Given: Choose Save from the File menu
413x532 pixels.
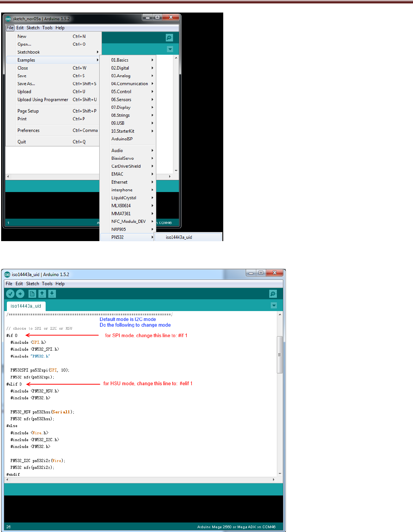Looking at the screenshot, I should click(x=53, y=76).
